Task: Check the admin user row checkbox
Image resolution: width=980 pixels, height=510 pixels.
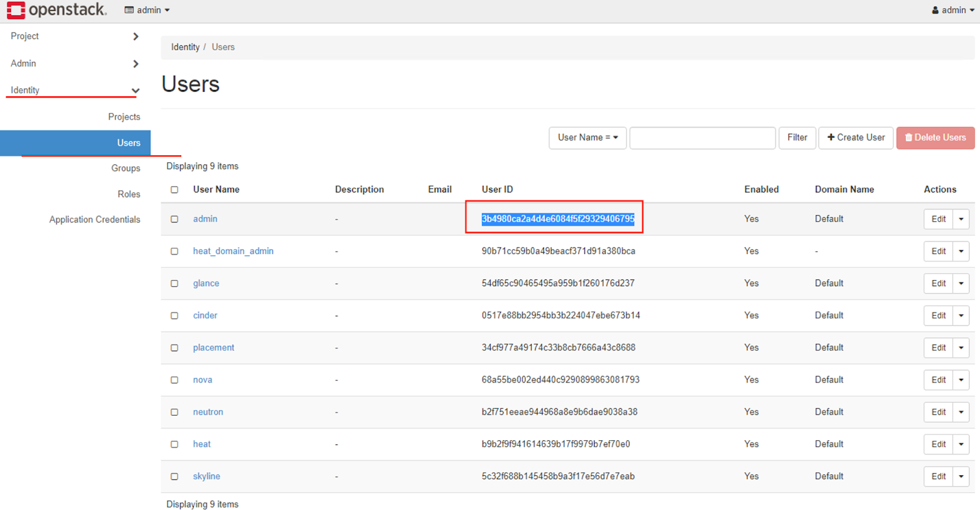Action: click(175, 219)
